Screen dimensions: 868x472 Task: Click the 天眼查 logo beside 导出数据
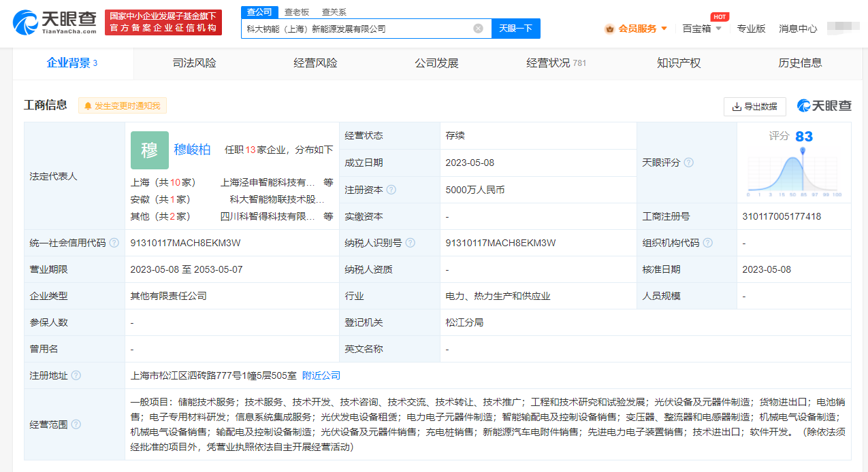click(824, 106)
